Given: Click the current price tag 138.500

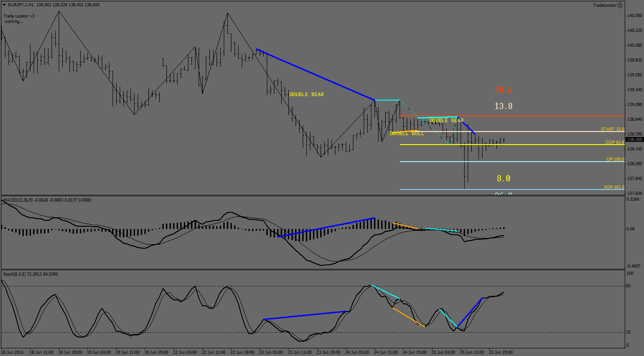Looking at the screenshot, I should click(x=634, y=139).
